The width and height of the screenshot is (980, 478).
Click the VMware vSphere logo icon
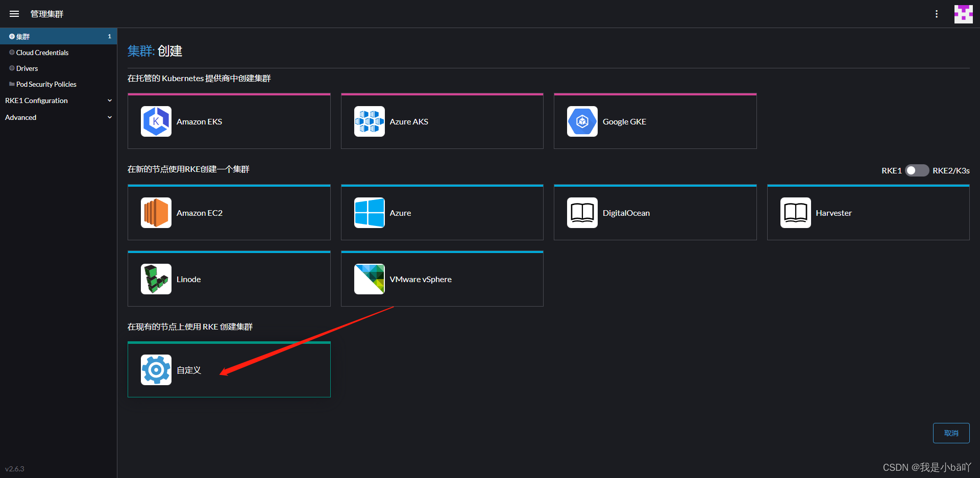coord(370,279)
